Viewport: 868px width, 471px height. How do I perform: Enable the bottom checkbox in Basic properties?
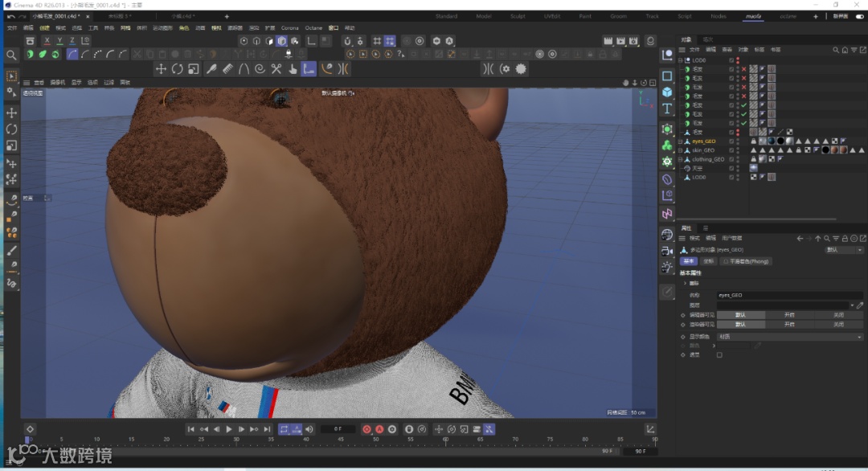(719, 355)
